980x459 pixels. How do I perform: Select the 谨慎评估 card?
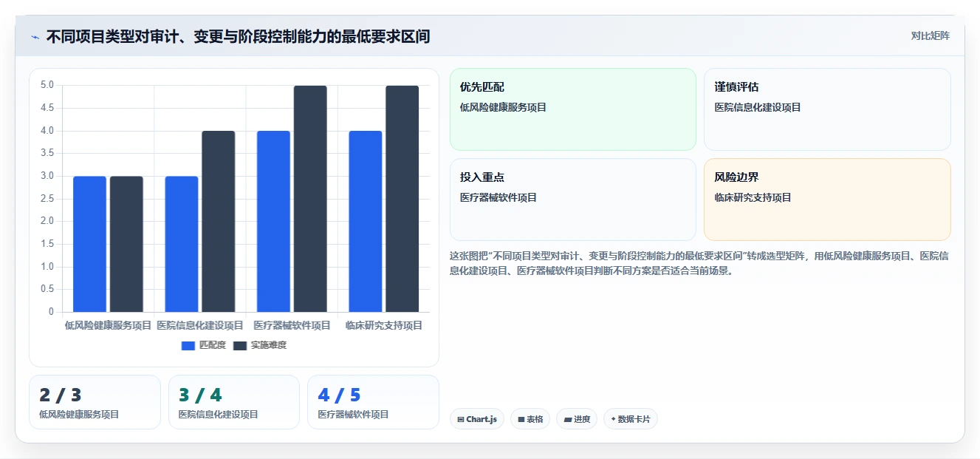coord(827,109)
